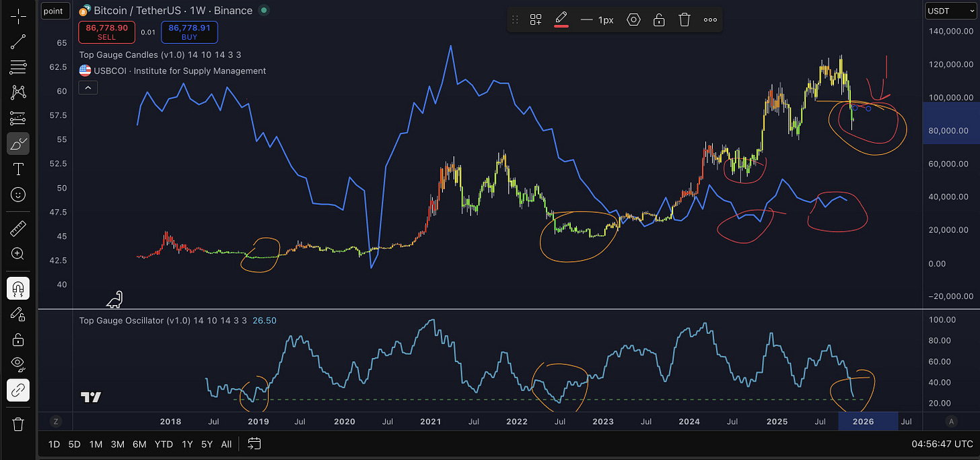This screenshot has width=980, height=460.
Task: Click the Z timezone button on time axis
Action: [56, 422]
